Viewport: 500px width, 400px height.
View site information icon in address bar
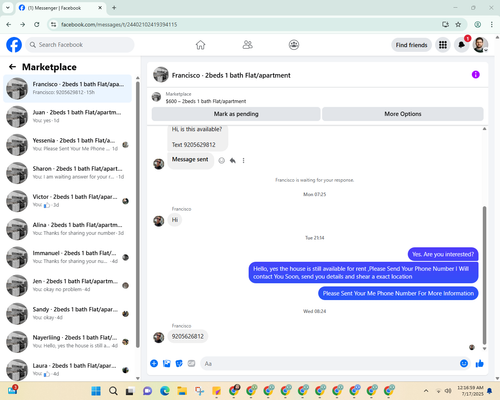point(54,24)
